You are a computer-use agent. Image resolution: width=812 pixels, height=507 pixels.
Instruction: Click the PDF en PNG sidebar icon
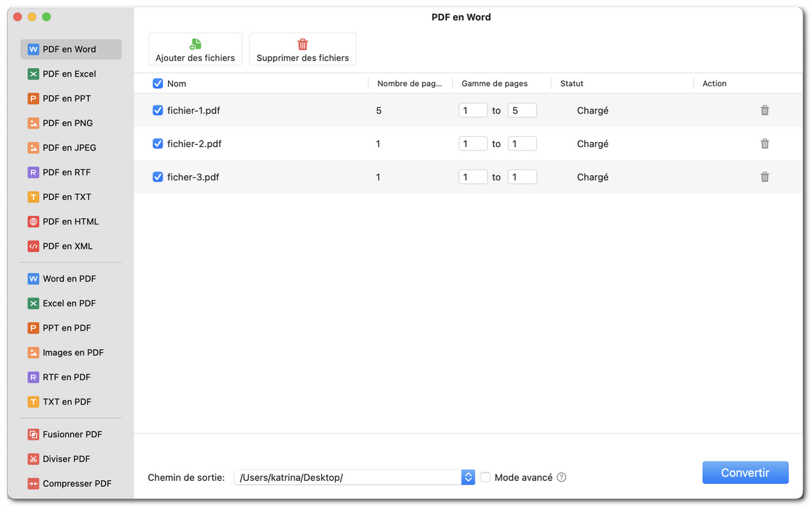pyautogui.click(x=33, y=122)
